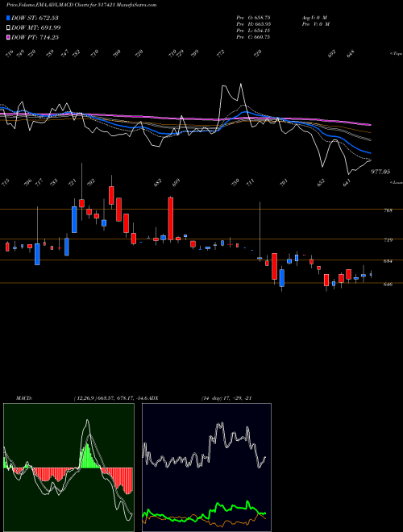The width and height of the screenshot is (403, 532).
Task: Click the MACD (12,26,9) parameter values text
Action: [111, 398]
